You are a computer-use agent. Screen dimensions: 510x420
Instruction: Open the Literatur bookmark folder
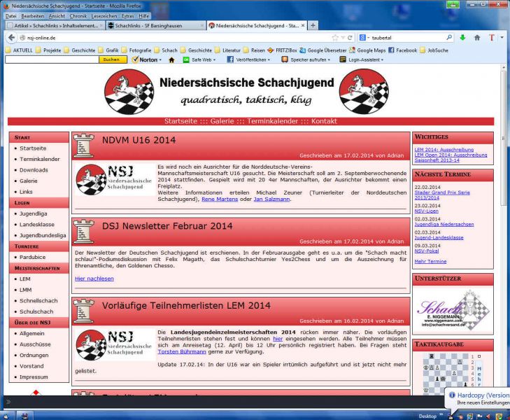227,50
